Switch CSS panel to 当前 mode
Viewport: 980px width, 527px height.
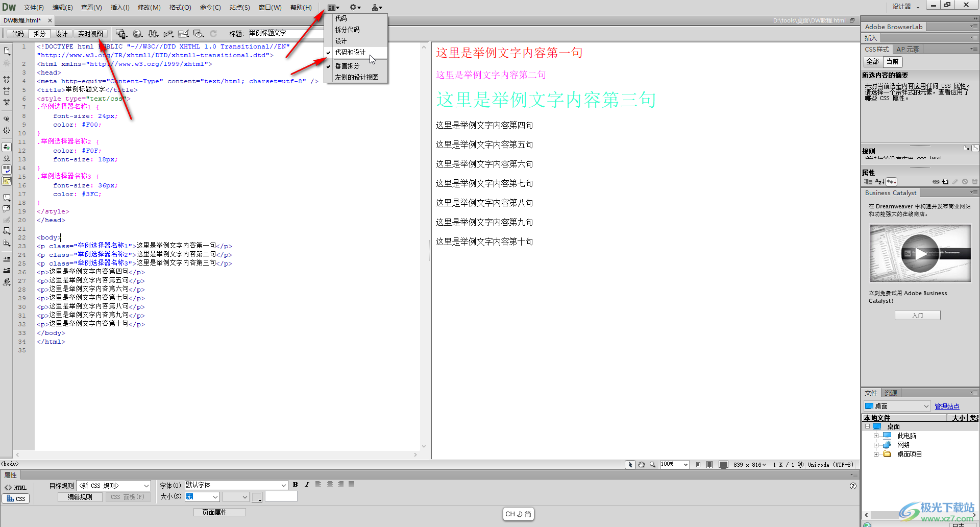pyautogui.click(x=893, y=62)
